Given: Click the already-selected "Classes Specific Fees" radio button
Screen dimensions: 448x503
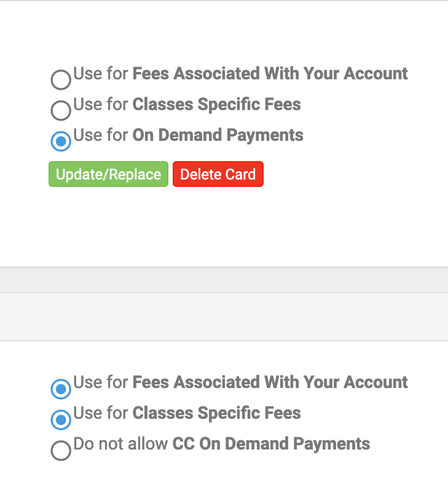Looking at the screenshot, I should (61, 419).
